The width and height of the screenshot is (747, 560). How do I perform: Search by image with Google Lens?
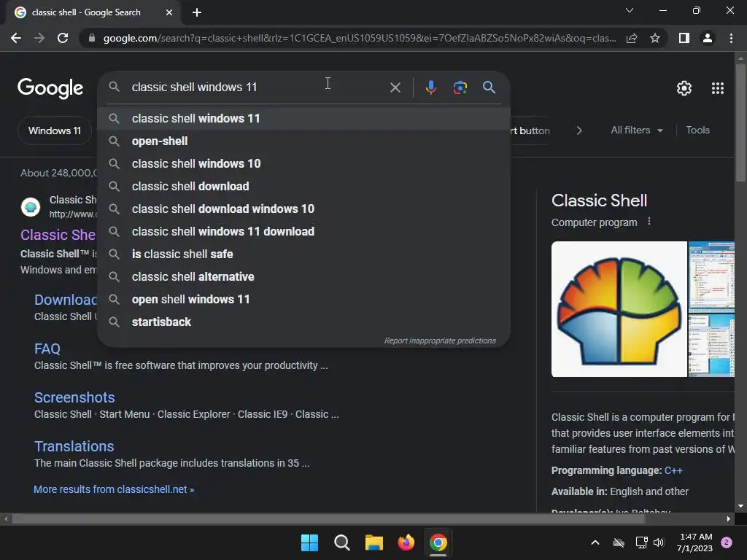tap(460, 87)
